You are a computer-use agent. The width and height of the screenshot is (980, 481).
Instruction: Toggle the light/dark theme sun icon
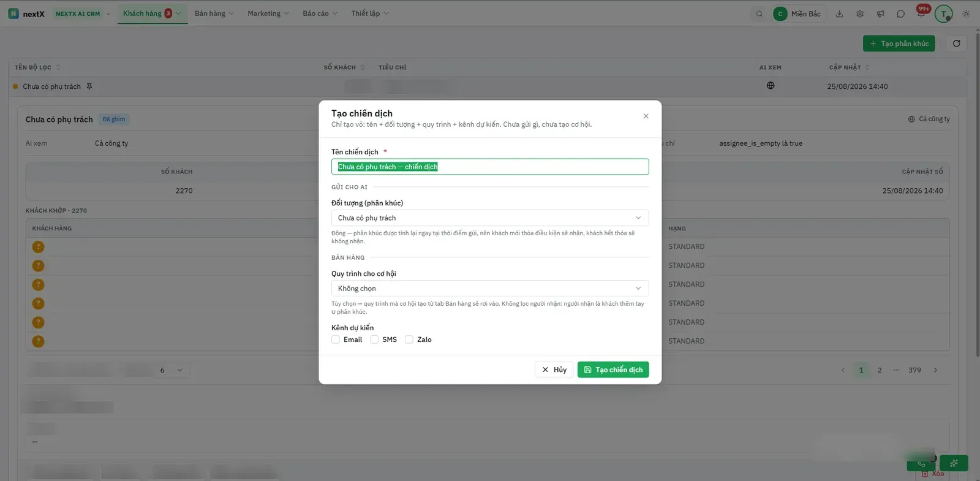coord(966,13)
